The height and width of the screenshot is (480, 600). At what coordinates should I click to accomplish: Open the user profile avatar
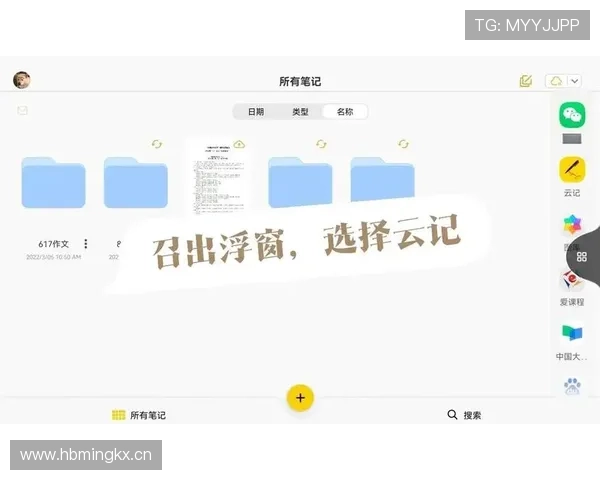tap(22, 80)
